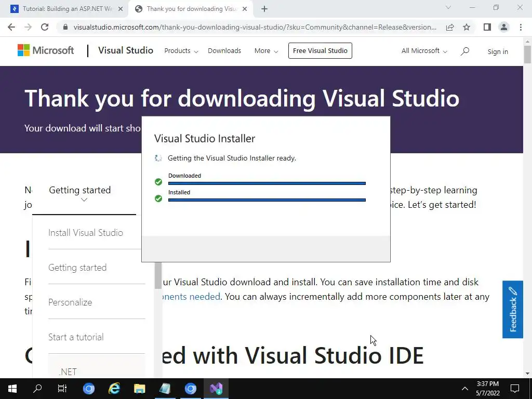Launch Internet Explorer from taskbar
The width and height of the screenshot is (532, 399).
114,389
